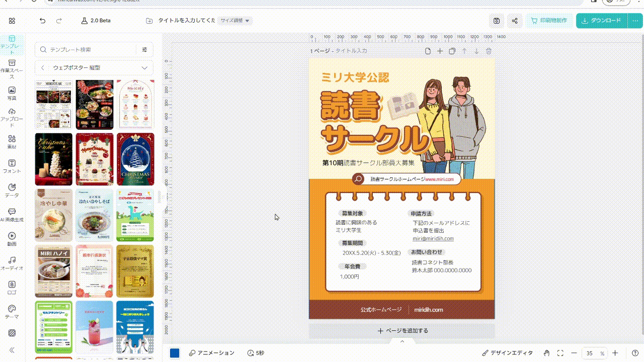Screen dimensions: 644x362
Task: Open the move-to-folder icon beside title
Action: point(149,21)
